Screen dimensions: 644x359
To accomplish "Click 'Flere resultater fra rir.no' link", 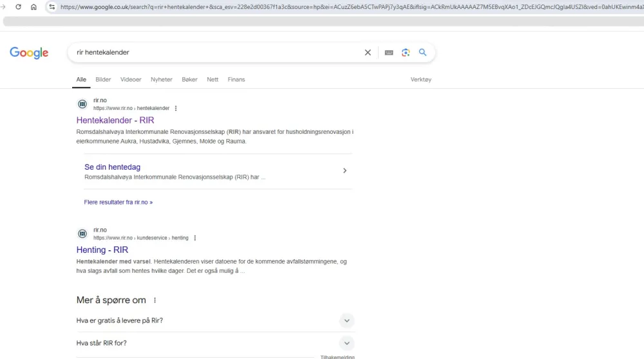I will (x=118, y=202).
